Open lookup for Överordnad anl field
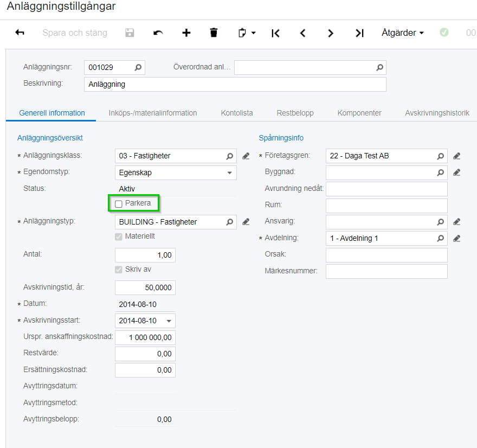This screenshot has height=448, width=477. point(379,67)
